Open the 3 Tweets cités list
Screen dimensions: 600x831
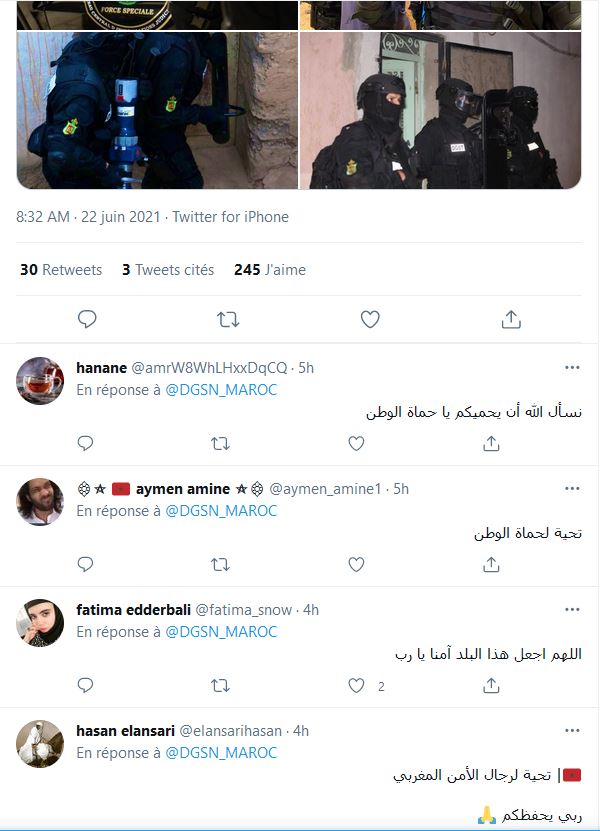168,270
